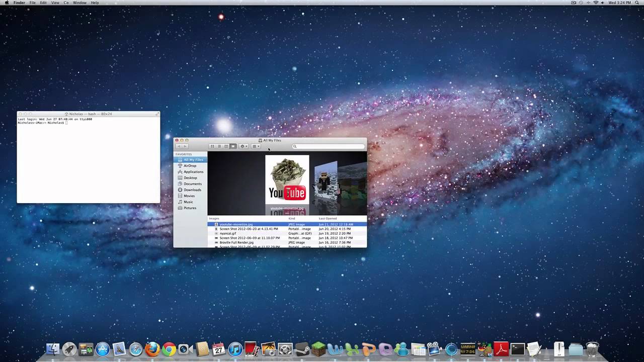
Task: Launch Steam from the Dock
Action: 302,349
